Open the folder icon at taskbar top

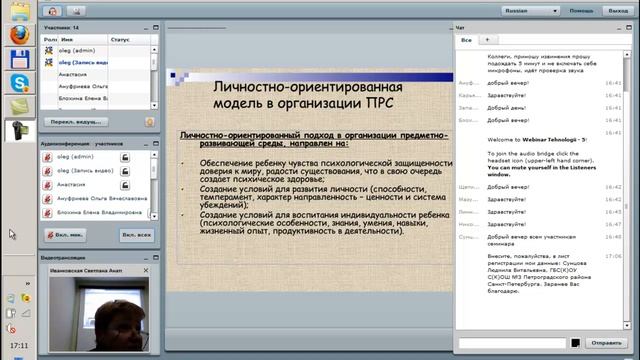(20, 11)
